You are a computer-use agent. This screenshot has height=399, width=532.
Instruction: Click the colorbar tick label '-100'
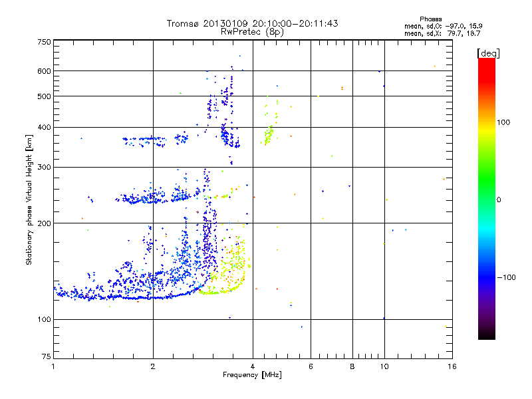506,277
